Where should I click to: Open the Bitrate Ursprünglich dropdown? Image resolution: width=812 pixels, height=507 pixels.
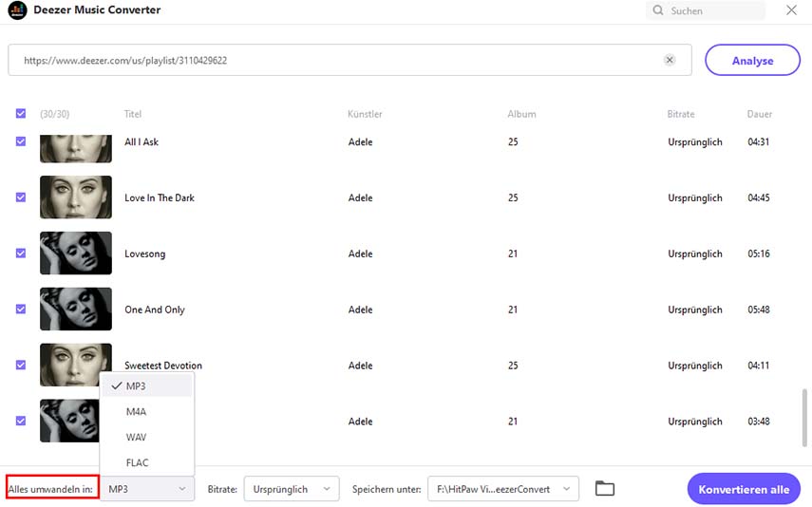(x=292, y=489)
